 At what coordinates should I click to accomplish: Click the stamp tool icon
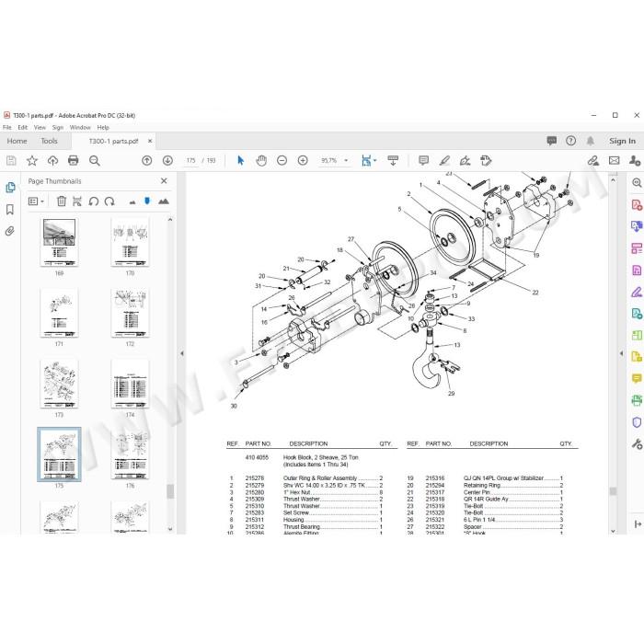click(486, 161)
